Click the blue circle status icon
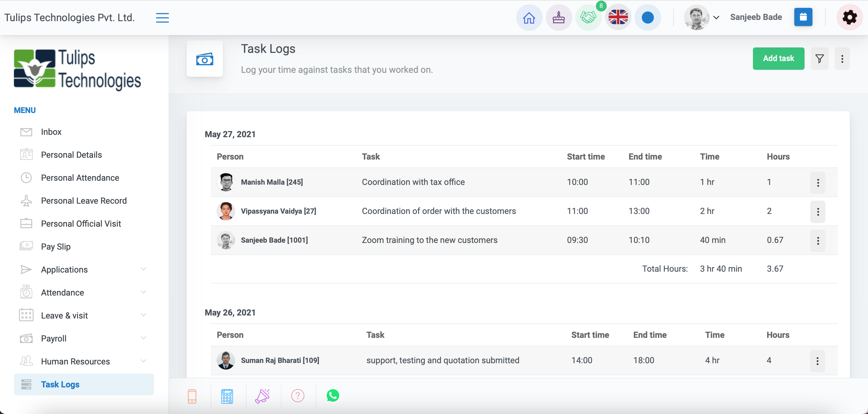Image resolution: width=868 pixels, height=414 pixels. click(x=648, y=18)
